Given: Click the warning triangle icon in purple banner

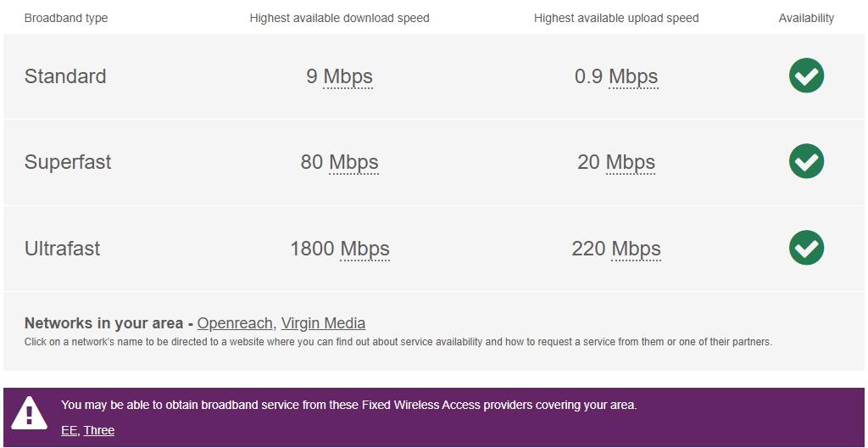Looking at the screenshot, I should pyautogui.click(x=30, y=413).
